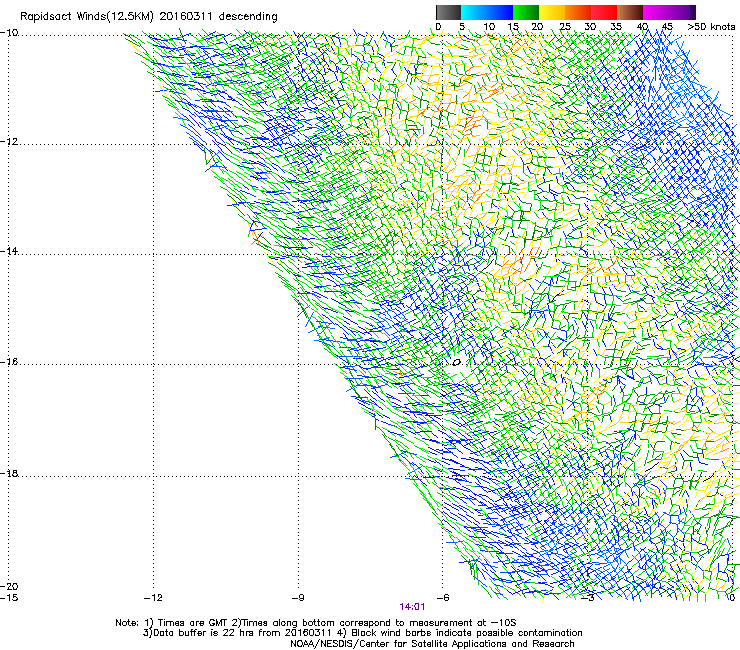The height and width of the screenshot is (650, 740).
Task: Select the gray 0-5 knots legend swatch
Action: (x=448, y=12)
